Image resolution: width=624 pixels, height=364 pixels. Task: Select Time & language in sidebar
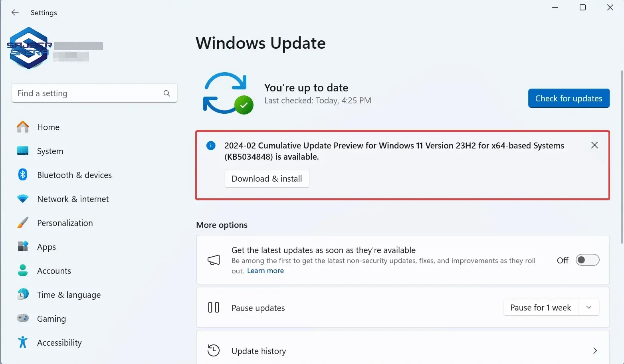[69, 295]
